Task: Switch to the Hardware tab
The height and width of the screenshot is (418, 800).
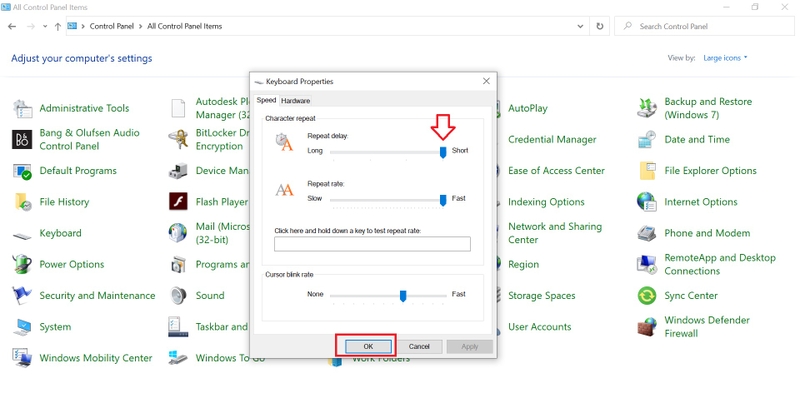Action: (295, 101)
